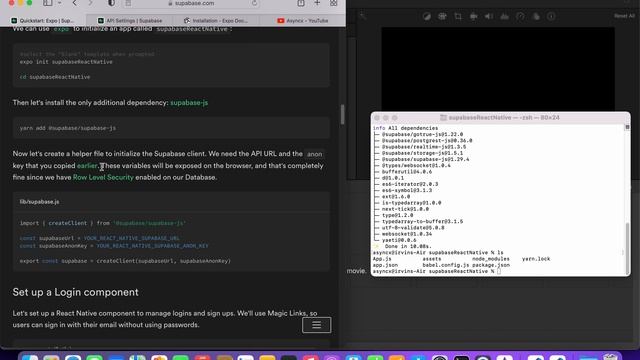
Task: Open iMovie speed tool
Action: click(x=520, y=16)
